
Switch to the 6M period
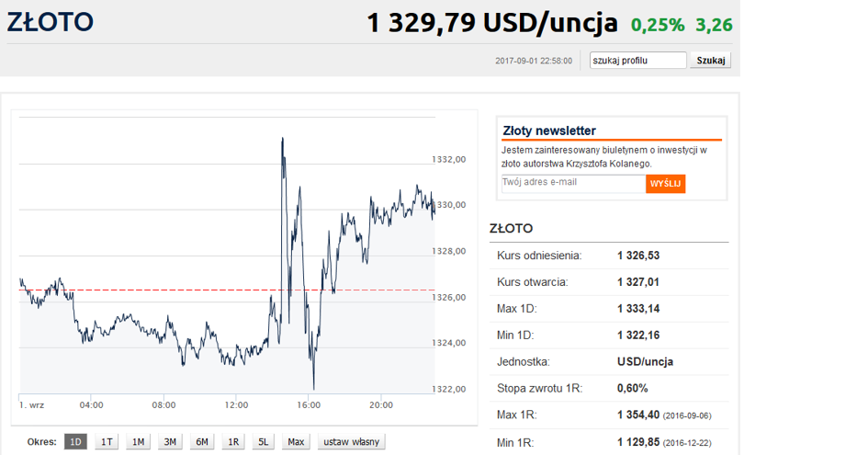coord(201,442)
